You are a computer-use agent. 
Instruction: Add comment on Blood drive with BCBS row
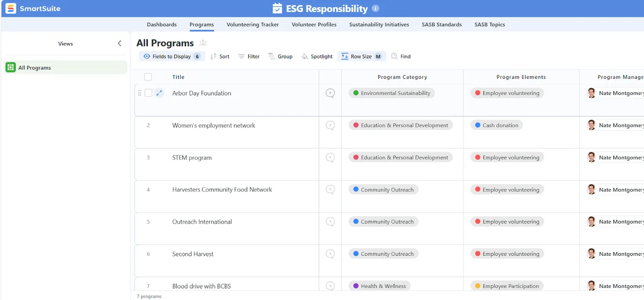[330, 286]
